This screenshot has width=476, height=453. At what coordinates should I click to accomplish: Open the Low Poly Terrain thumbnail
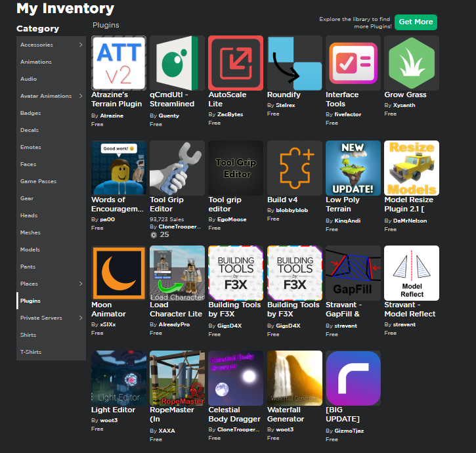click(x=353, y=168)
